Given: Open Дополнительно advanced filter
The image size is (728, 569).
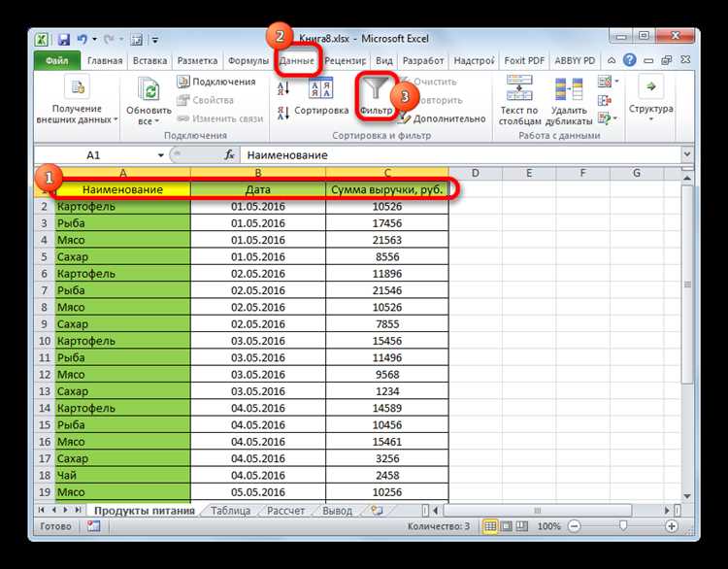Looking at the screenshot, I should tap(443, 118).
